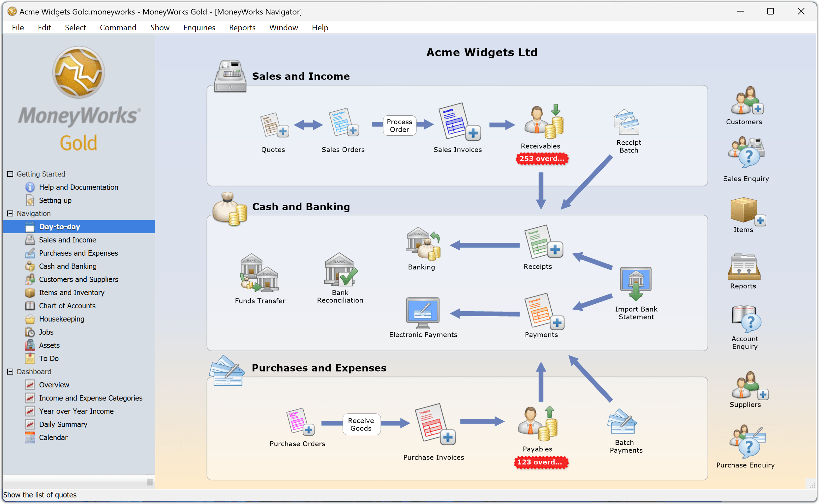Expand the Getting Started section

tap(11, 174)
